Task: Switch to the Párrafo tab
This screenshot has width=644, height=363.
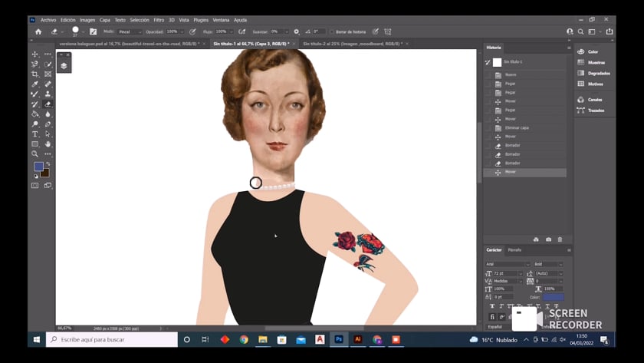Action: click(514, 250)
